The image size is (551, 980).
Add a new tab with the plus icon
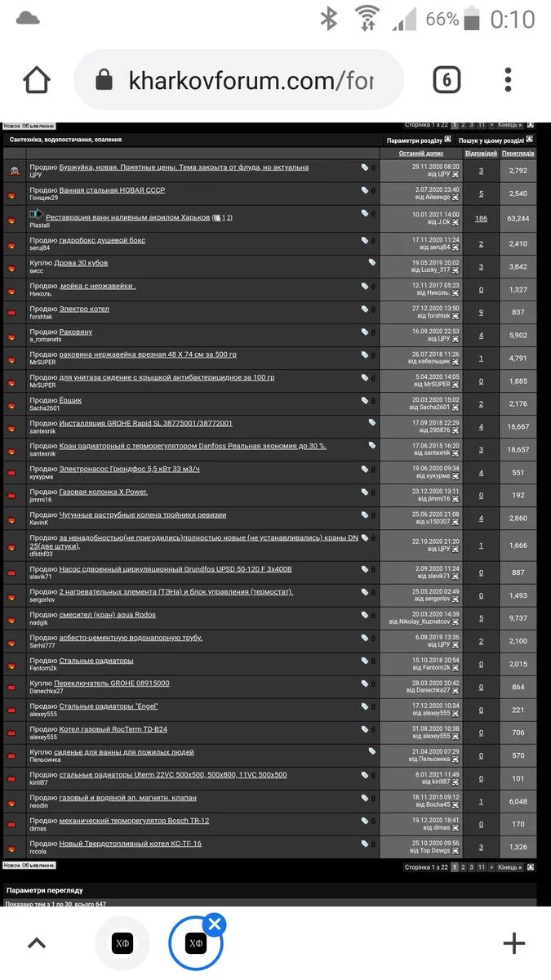(513, 944)
